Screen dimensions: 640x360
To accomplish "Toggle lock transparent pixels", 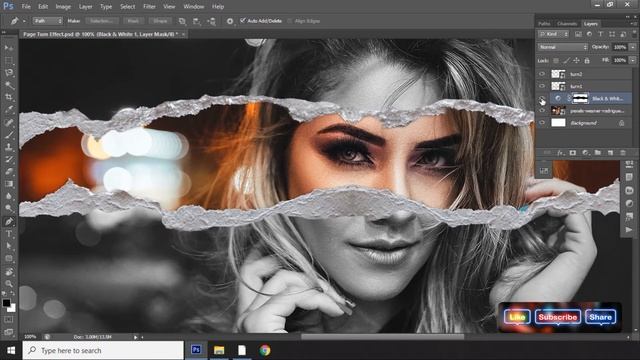I will tap(556, 60).
